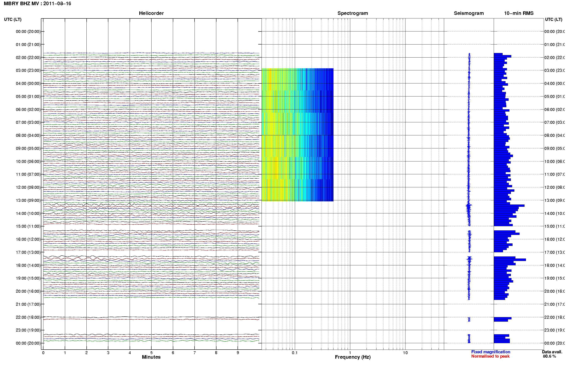Click the left time label '21:00 (17:00)'
The height and width of the screenshot is (368, 588).
pyautogui.click(x=28, y=304)
